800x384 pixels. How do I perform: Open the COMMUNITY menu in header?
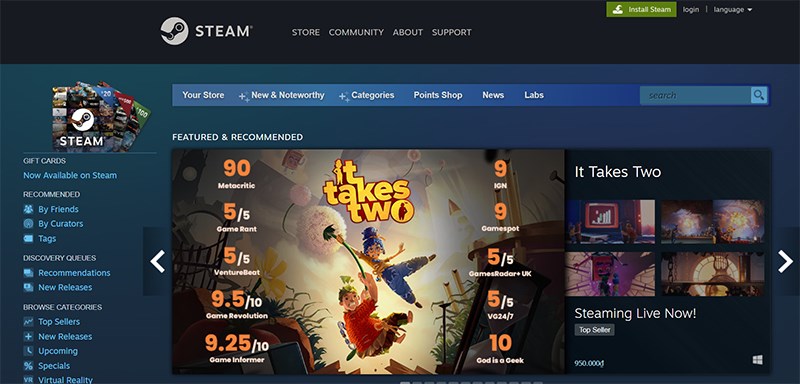coord(356,32)
